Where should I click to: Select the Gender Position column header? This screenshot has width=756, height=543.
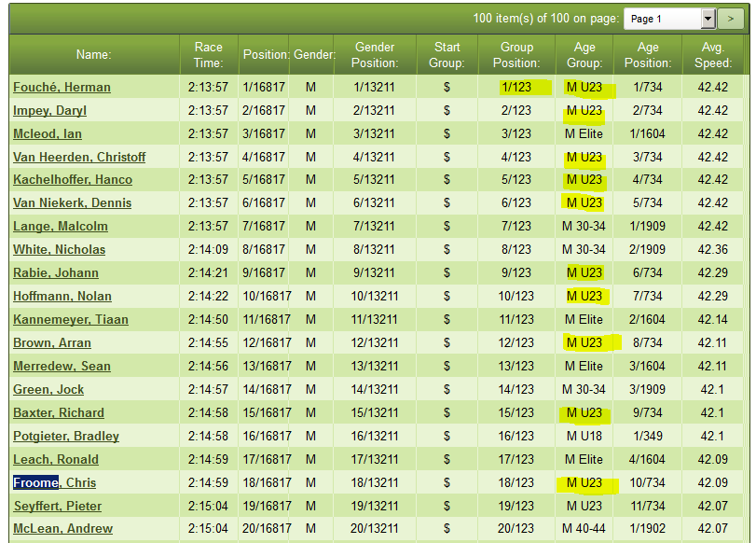click(375, 55)
